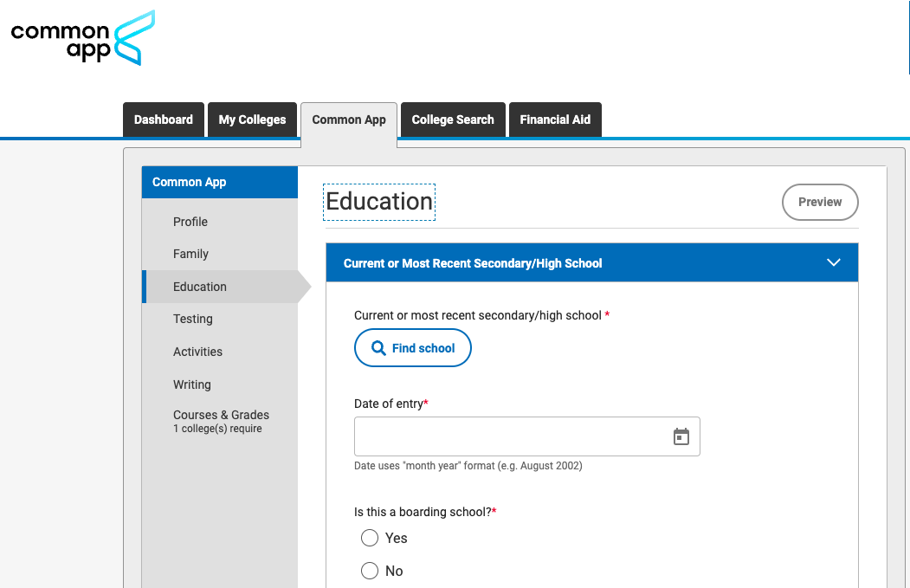910x588 pixels.
Task: Click the magnifying glass search icon
Action: [378, 348]
